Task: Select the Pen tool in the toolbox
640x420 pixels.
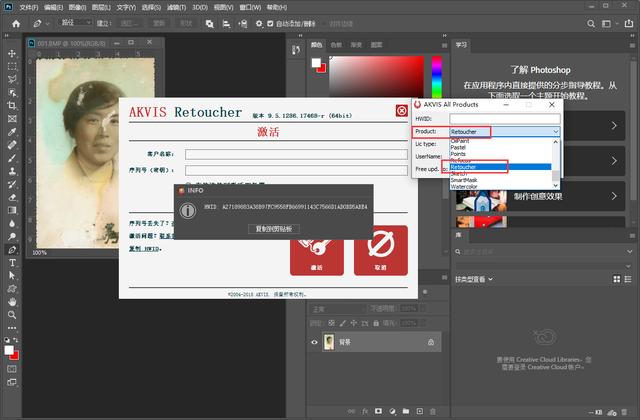Action: (x=12, y=249)
